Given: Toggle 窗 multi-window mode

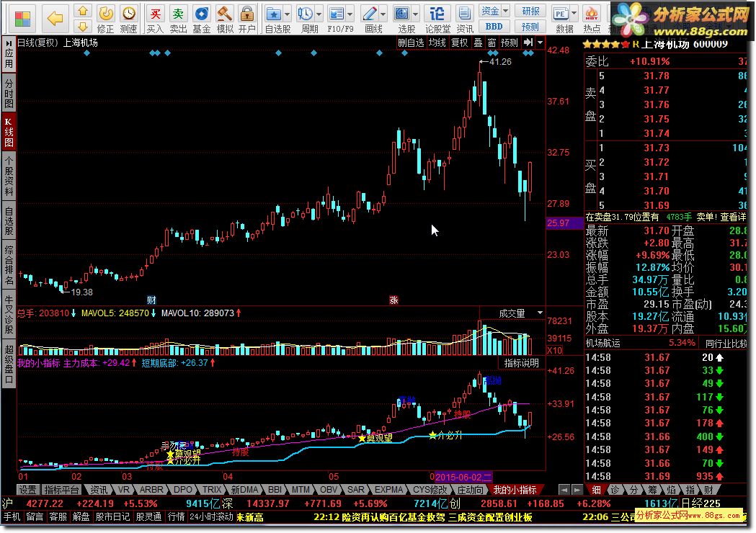Looking at the screenshot, I should tap(492, 42).
